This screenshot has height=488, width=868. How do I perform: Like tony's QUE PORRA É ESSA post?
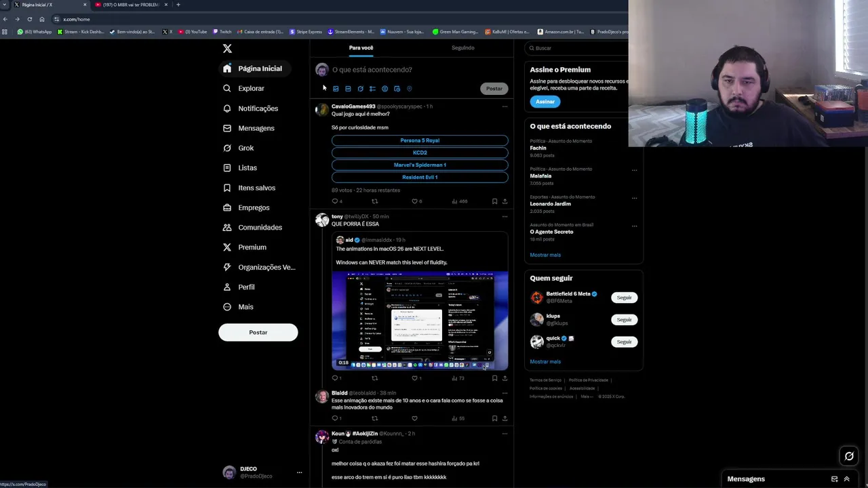(414, 378)
